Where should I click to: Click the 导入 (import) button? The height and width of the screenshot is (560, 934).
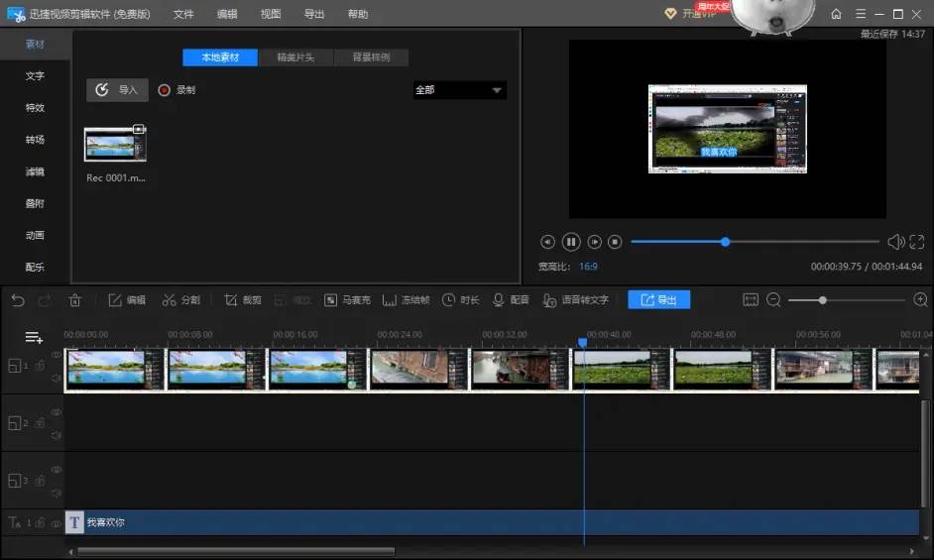pyautogui.click(x=117, y=90)
